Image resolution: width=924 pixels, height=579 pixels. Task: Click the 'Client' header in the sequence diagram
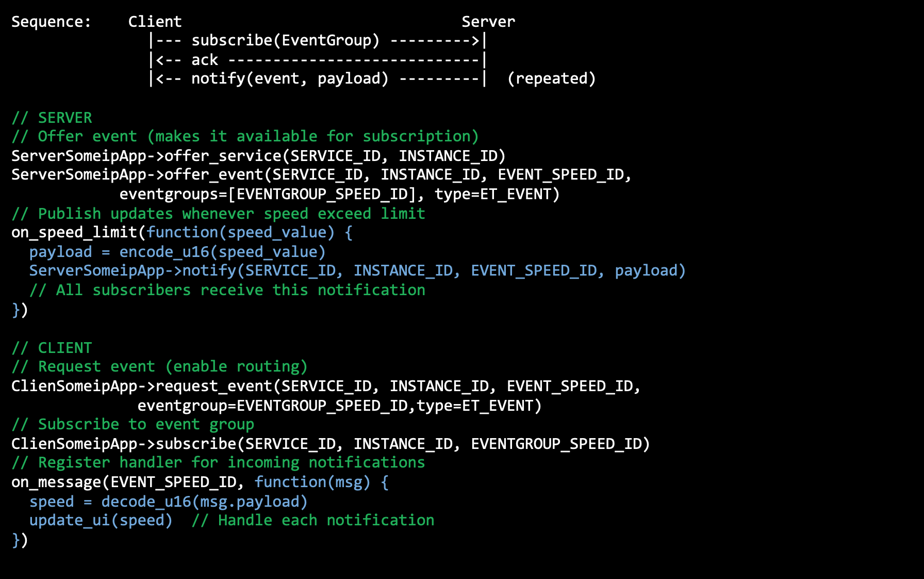(x=155, y=22)
